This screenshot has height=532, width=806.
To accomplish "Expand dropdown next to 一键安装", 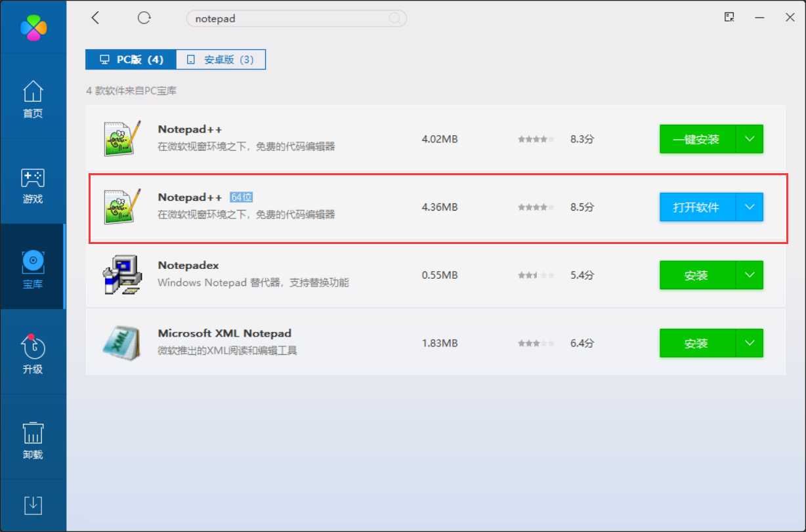I will (750, 139).
